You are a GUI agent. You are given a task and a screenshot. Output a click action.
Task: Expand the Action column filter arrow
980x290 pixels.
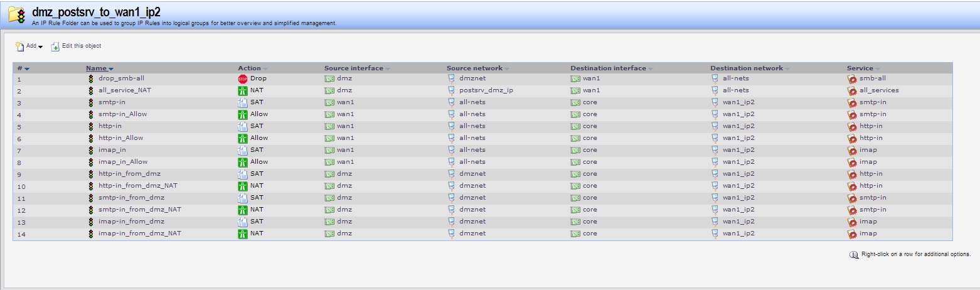pyautogui.click(x=265, y=68)
